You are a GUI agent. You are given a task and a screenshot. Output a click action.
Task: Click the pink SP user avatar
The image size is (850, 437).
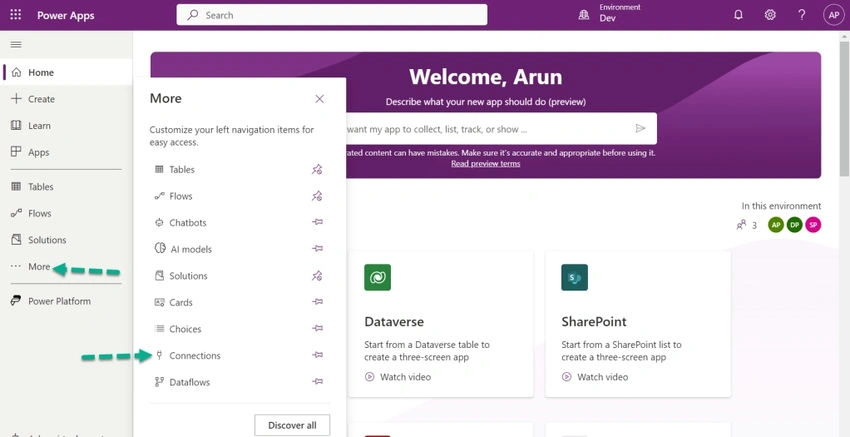813,224
